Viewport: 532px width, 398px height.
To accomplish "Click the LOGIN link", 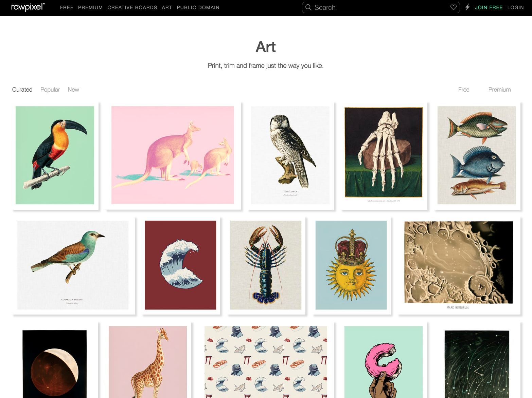I will pyautogui.click(x=516, y=7).
